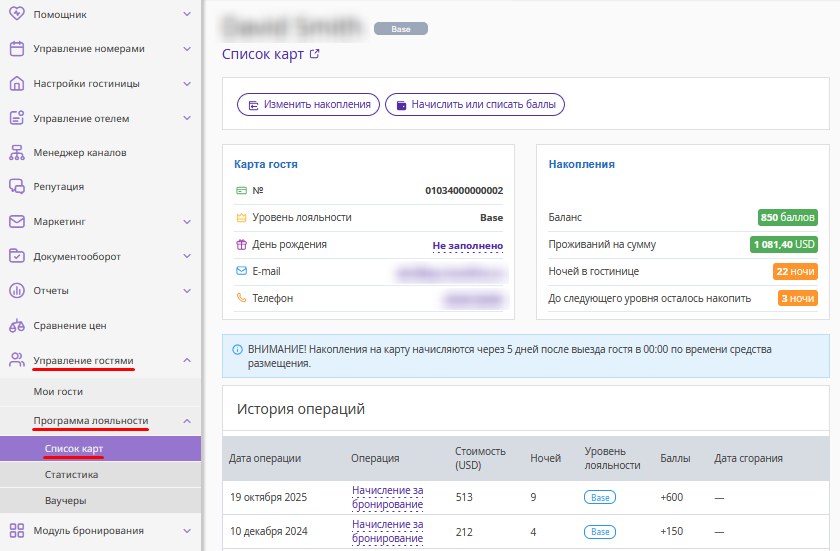Image resolution: width=840 pixels, height=551 pixels.
Task: Open the Статистика sidebar item
Action: pyautogui.click(x=71, y=475)
